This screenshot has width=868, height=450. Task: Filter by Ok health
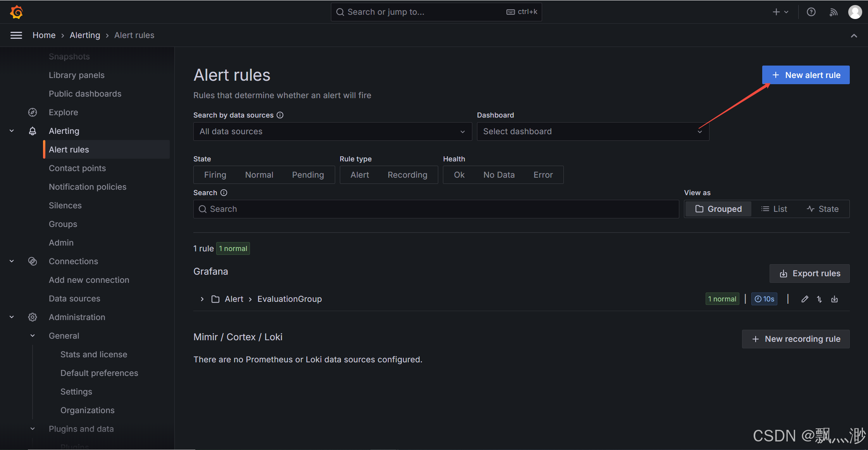pyautogui.click(x=459, y=175)
